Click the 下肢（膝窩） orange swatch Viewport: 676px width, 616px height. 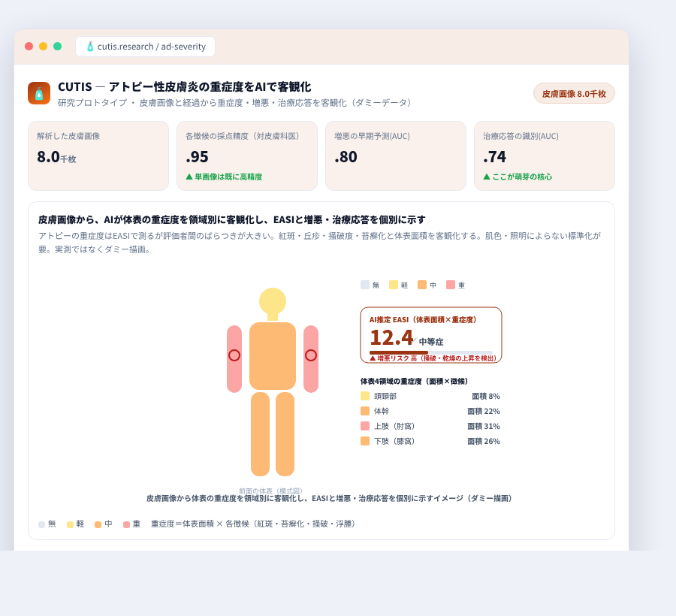click(365, 441)
